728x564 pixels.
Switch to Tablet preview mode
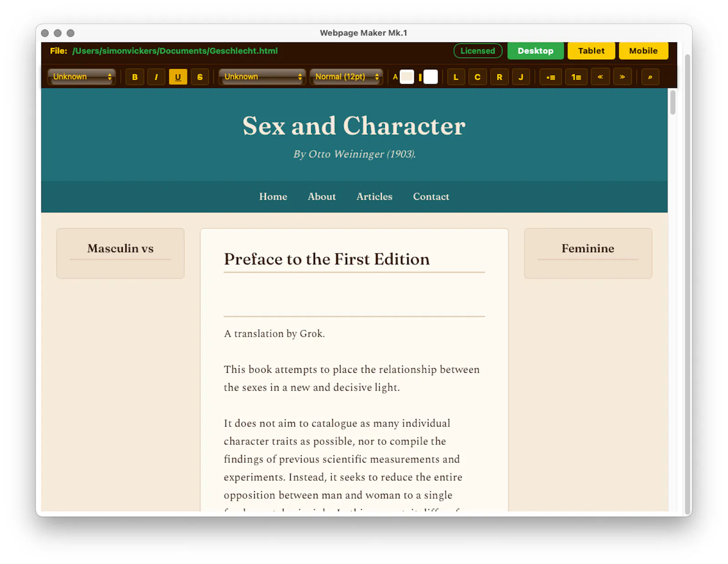(591, 51)
